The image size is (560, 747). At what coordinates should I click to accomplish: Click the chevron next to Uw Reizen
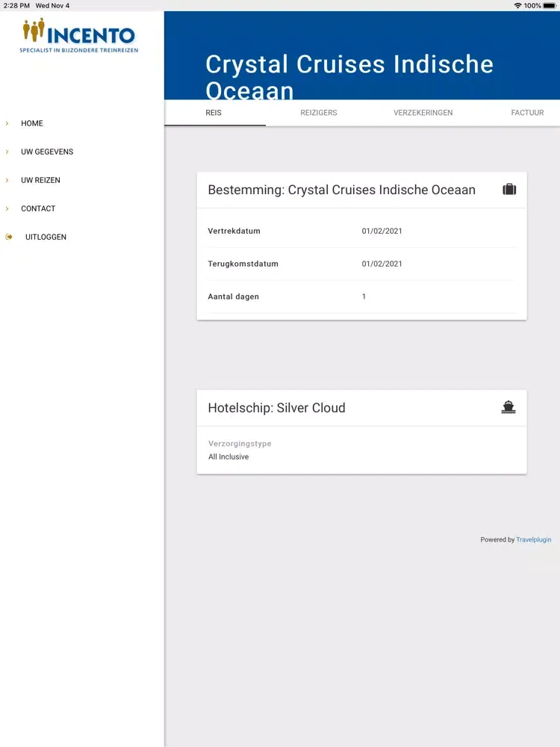coord(7,180)
